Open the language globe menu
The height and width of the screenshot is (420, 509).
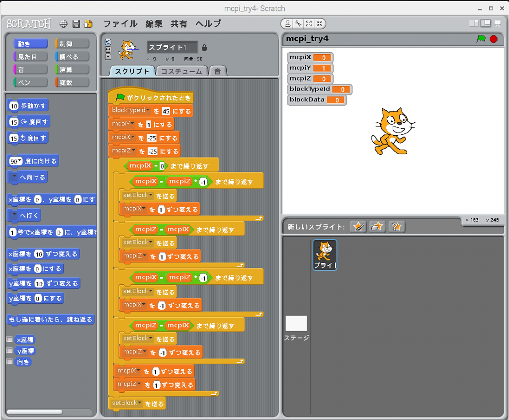(63, 24)
